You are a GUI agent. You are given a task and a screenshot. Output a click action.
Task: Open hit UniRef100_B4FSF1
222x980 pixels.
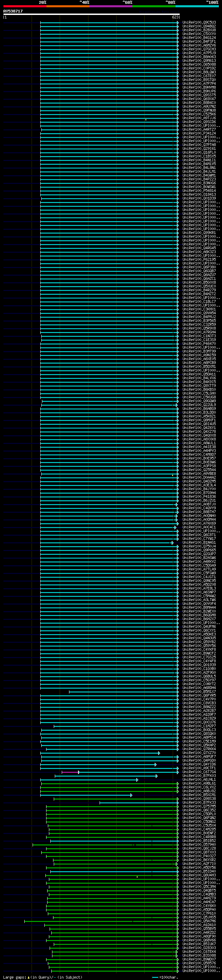(199, 41)
